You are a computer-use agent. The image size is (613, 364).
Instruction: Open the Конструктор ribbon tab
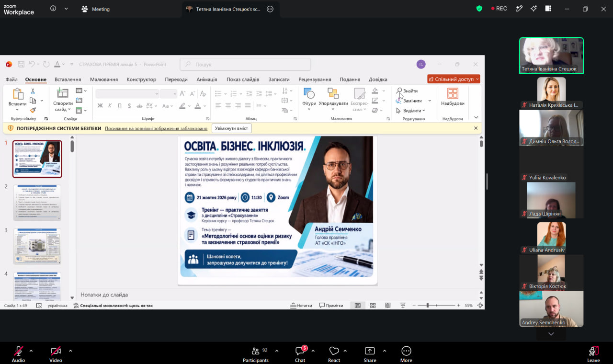click(141, 80)
